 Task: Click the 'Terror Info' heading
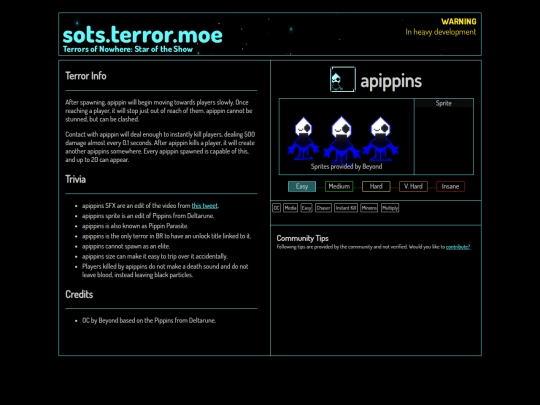86,76
